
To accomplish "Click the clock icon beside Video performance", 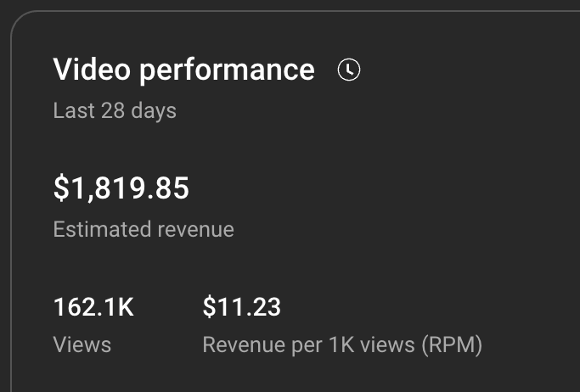I will (x=349, y=70).
